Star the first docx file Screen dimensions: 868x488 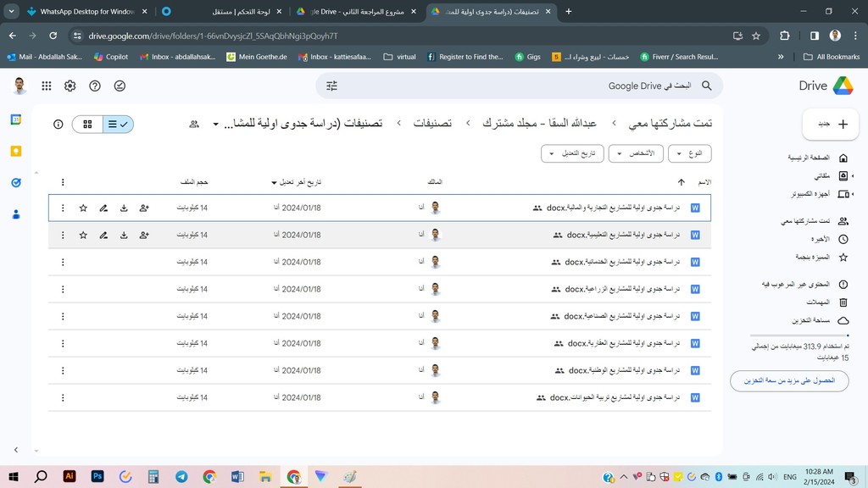pyautogui.click(x=83, y=208)
